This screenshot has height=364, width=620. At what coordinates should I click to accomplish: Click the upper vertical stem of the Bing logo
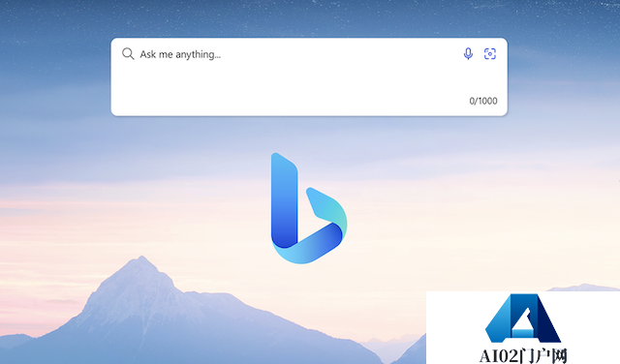tap(284, 190)
